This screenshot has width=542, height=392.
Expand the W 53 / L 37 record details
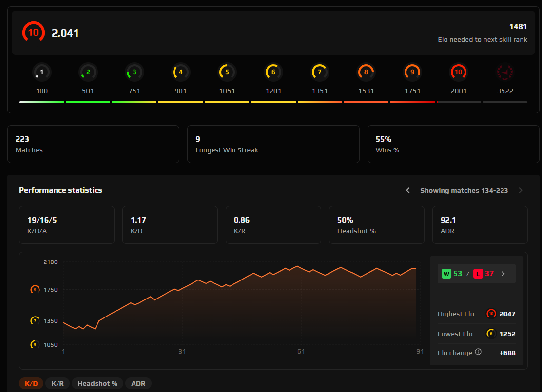tap(476, 273)
